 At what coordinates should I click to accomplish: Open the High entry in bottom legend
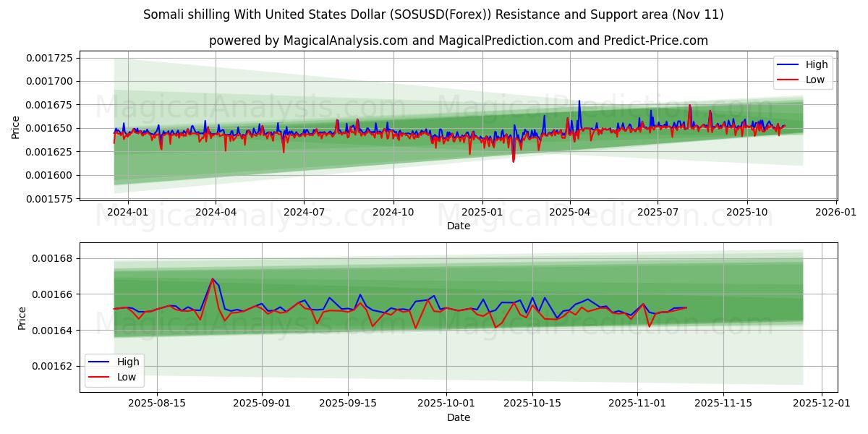pyautogui.click(x=127, y=360)
